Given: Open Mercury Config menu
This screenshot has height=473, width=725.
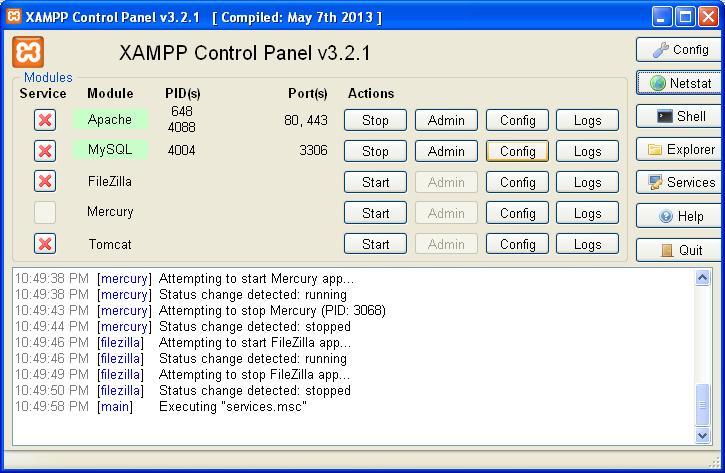Looking at the screenshot, I should click(x=517, y=213).
